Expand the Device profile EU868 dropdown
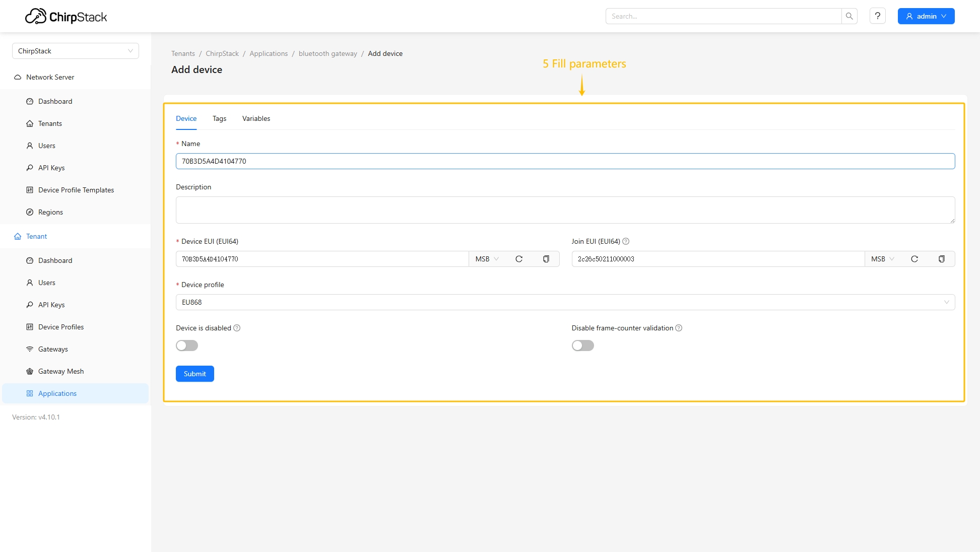 [565, 302]
